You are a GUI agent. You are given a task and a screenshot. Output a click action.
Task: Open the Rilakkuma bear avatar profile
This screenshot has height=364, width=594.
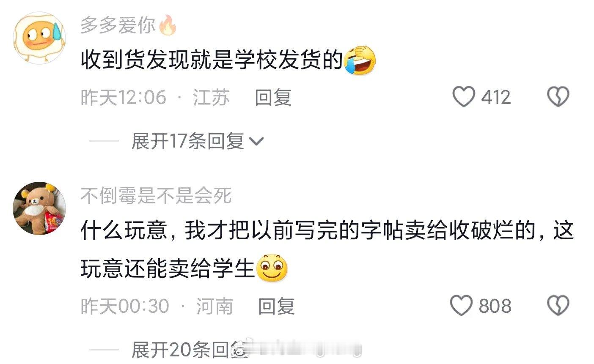click(39, 208)
